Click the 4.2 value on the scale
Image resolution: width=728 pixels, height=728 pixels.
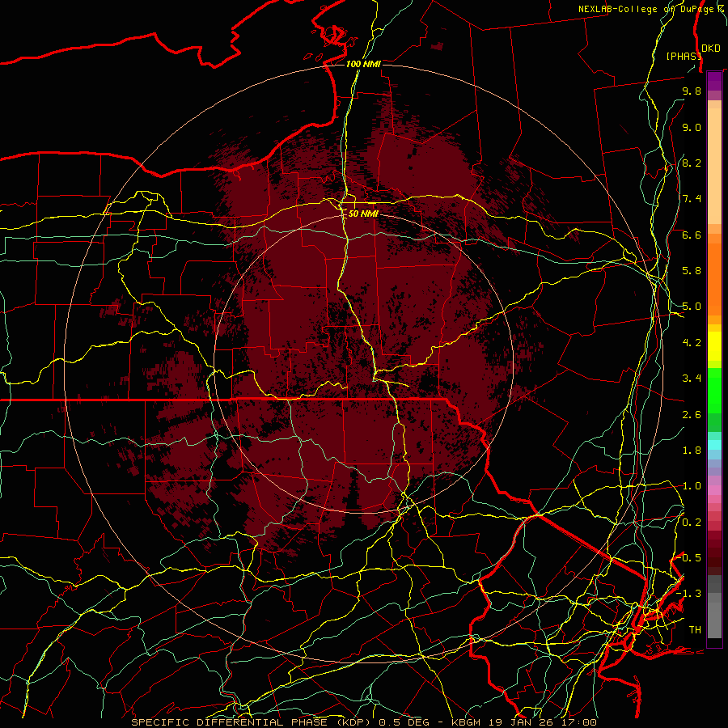[692, 343]
